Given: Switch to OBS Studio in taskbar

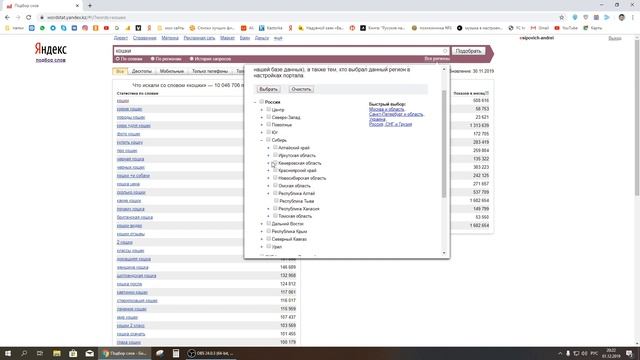Looking at the screenshot, I should point(211,353).
